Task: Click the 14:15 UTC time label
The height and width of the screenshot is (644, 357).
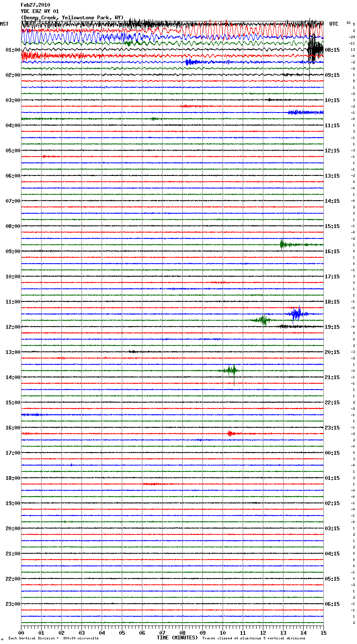Action: point(332,201)
